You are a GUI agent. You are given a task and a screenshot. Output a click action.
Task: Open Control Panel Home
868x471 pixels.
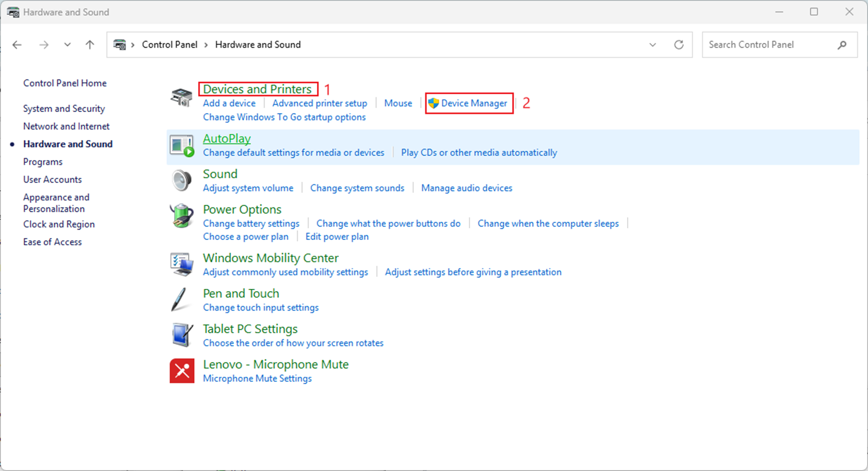click(65, 83)
